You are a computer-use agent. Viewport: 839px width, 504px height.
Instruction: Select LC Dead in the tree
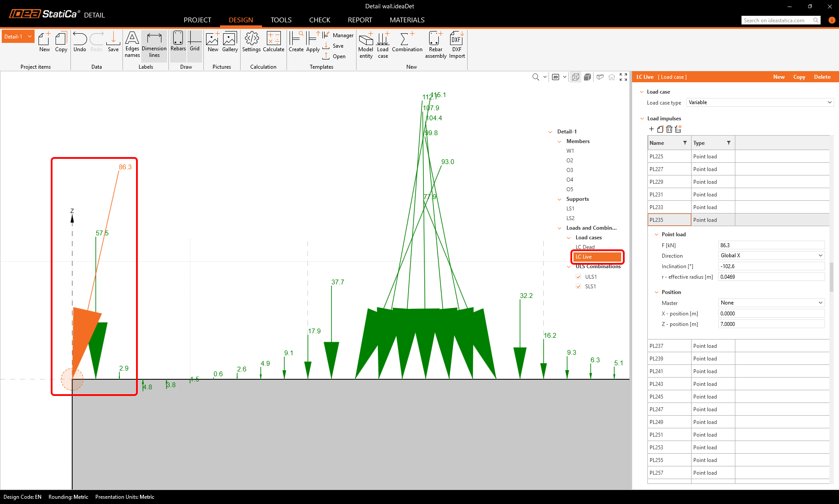(x=585, y=247)
